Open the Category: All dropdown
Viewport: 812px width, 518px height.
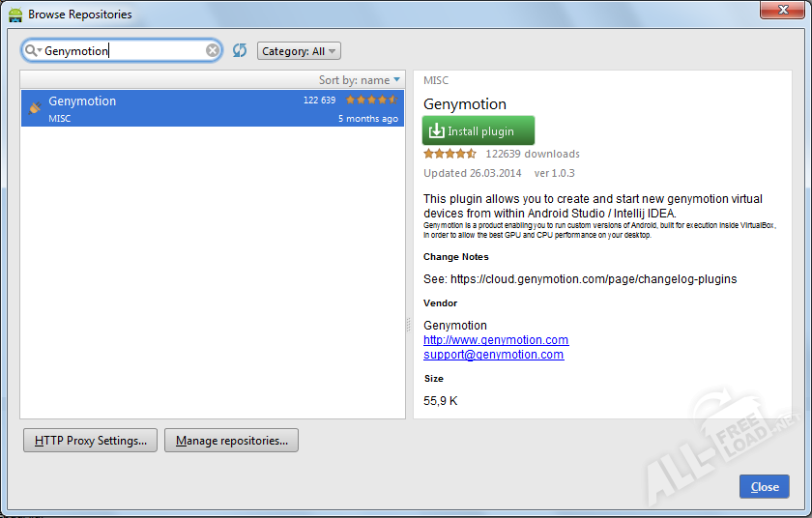(299, 51)
